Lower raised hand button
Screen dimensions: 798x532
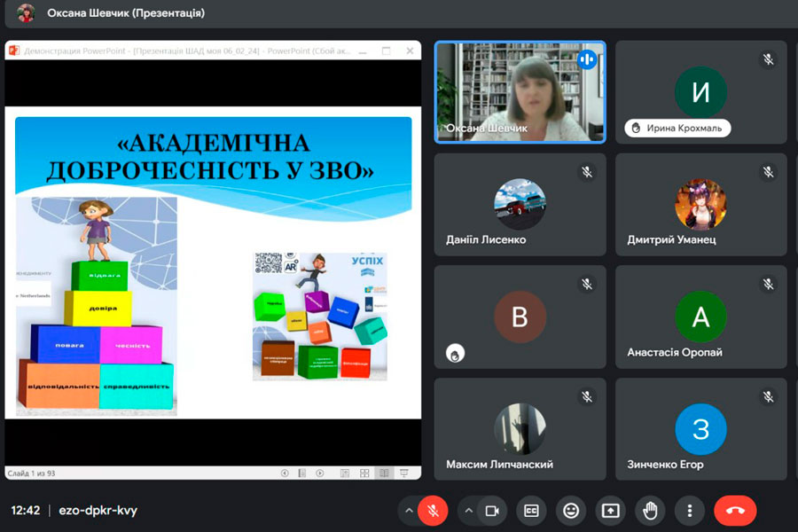coord(650,510)
